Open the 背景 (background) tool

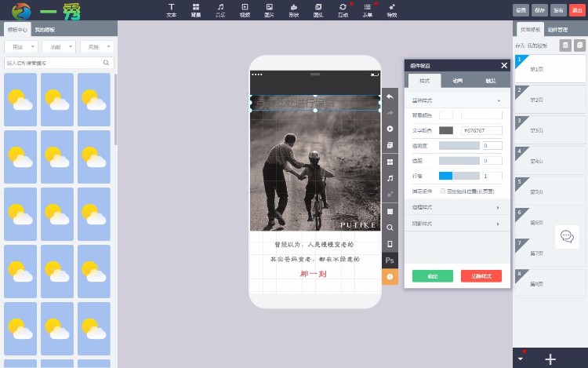tap(196, 10)
